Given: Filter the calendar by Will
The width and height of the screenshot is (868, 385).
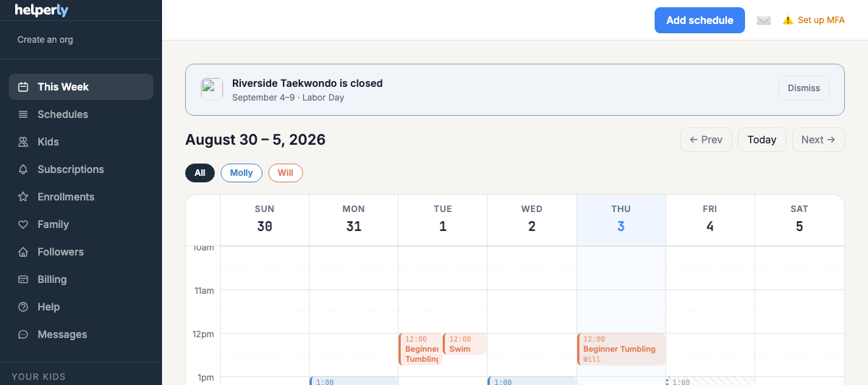Looking at the screenshot, I should 286,173.
